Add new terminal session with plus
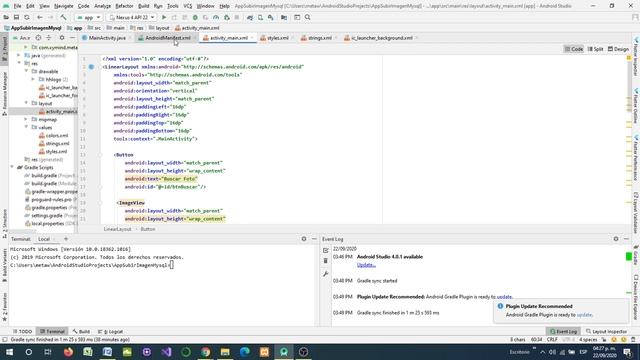 (x=66, y=239)
